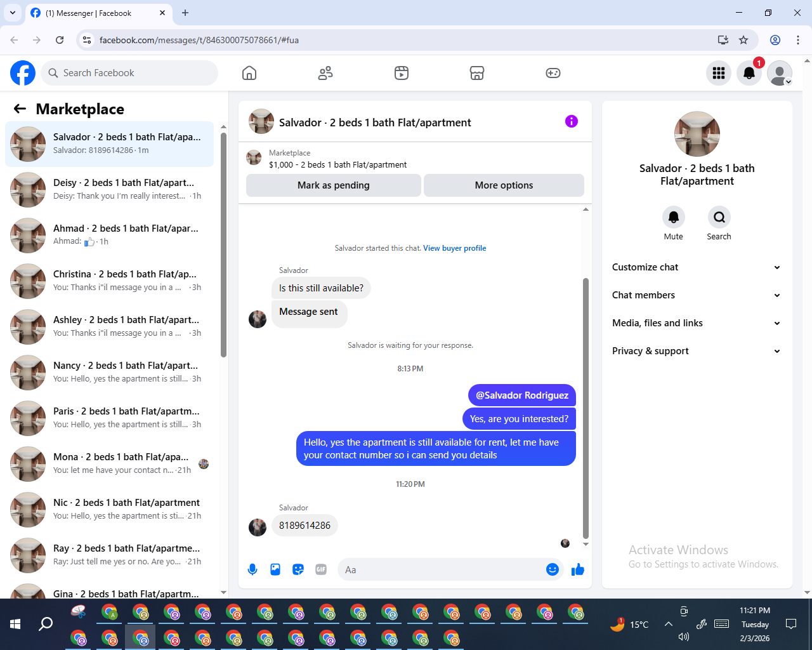This screenshot has width=812, height=650.
Task: Click the More options button
Action: point(504,185)
